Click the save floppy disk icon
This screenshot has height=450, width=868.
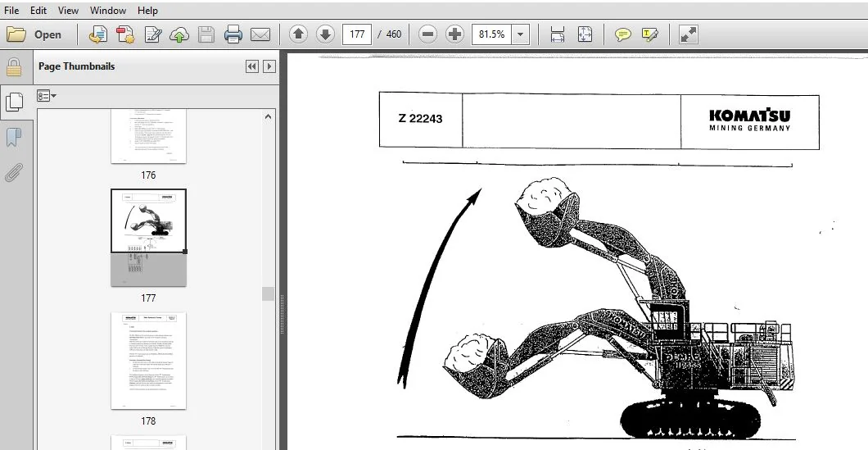[206, 34]
